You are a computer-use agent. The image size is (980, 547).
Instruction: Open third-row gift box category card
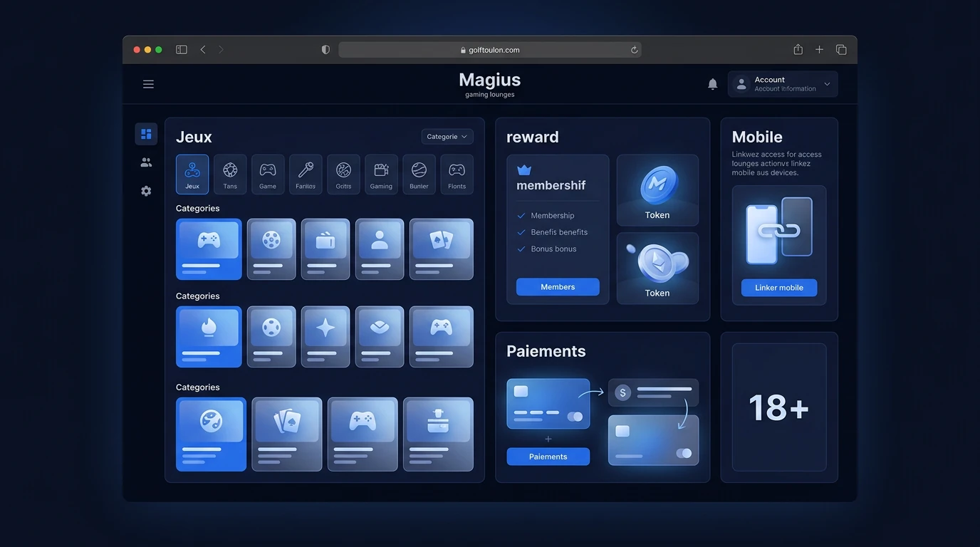coord(438,434)
